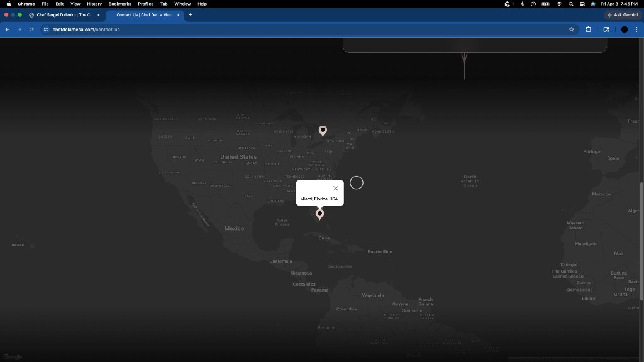This screenshot has width=644, height=362.
Task: Close the Miami, Florida info popup
Action: click(x=335, y=189)
